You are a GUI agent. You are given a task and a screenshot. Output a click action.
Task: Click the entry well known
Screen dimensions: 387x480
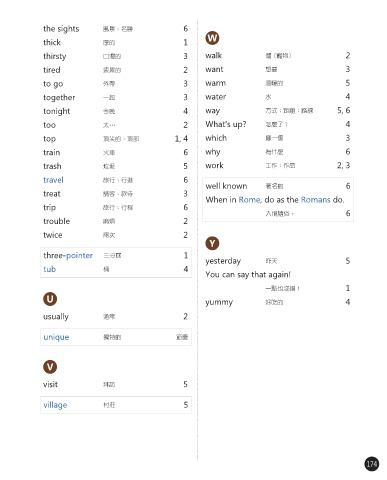pos(226,186)
